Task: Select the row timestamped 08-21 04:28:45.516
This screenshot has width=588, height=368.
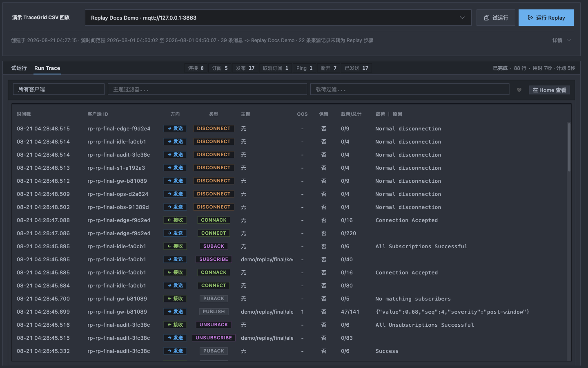Action: pos(290,325)
